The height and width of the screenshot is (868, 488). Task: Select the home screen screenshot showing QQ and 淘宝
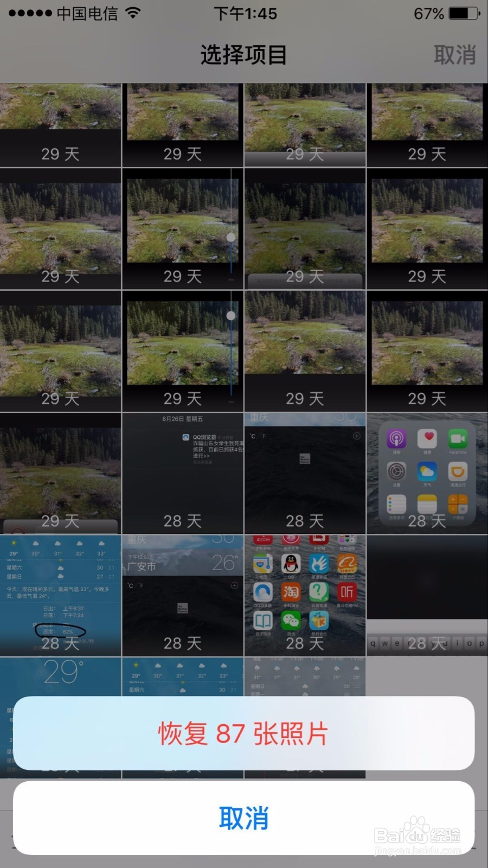coord(305,596)
